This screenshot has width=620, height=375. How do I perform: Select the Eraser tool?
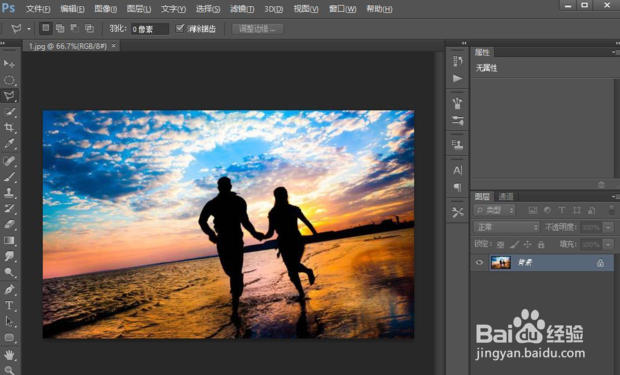click(x=9, y=224)
